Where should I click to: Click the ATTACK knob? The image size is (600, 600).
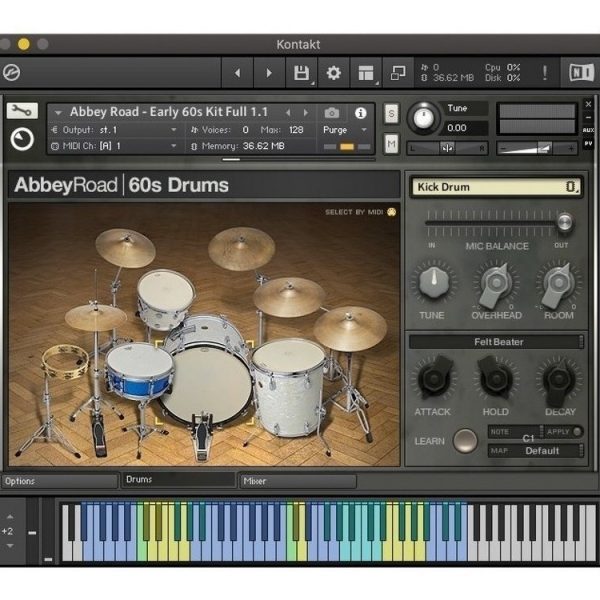point(434,378)
